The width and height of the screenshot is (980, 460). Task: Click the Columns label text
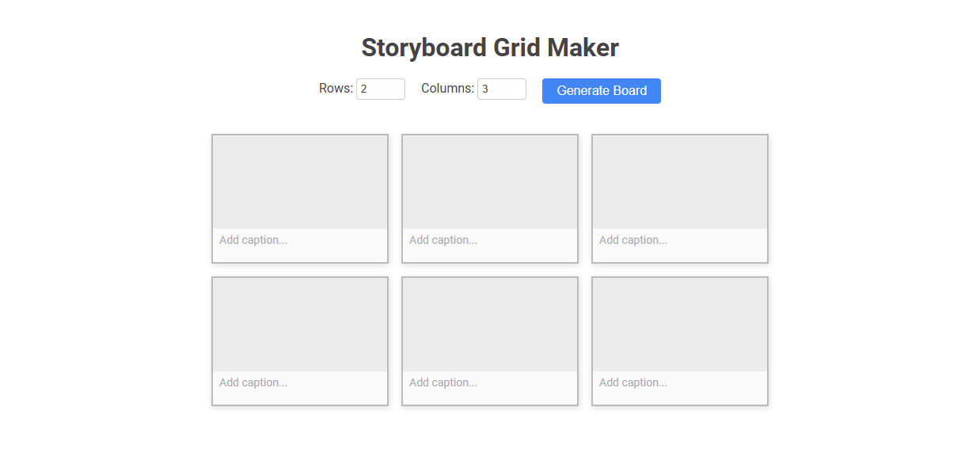coord(447,88)
